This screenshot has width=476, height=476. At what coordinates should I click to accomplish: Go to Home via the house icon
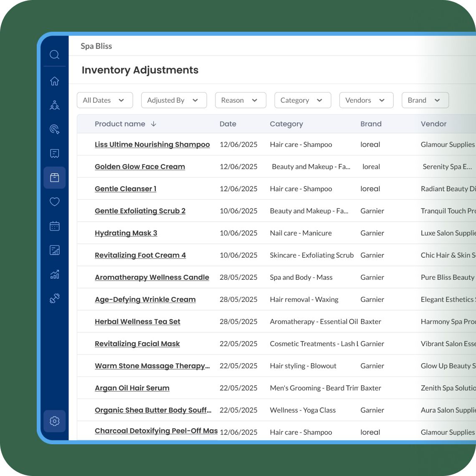pyautogui.click(x=54, y=81)
